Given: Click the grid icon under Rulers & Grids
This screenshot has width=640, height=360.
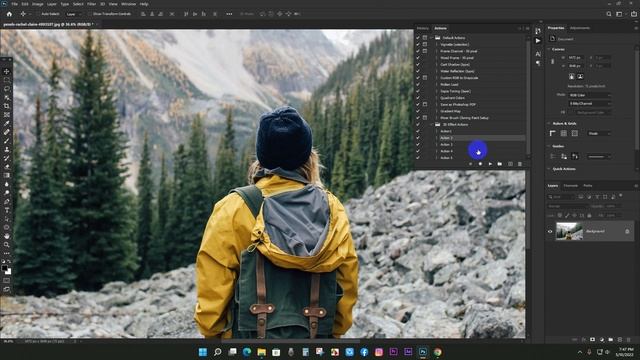Looking at the screenshot, I should (564, 133).
